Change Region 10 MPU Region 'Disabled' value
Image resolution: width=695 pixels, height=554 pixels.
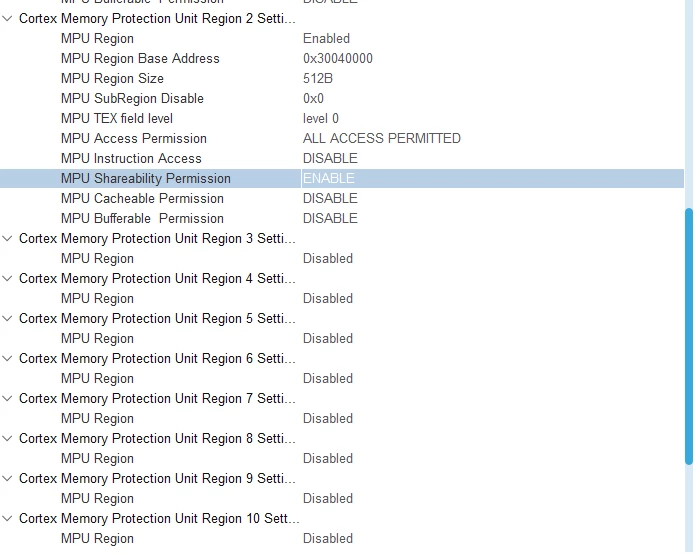[328, 538]
